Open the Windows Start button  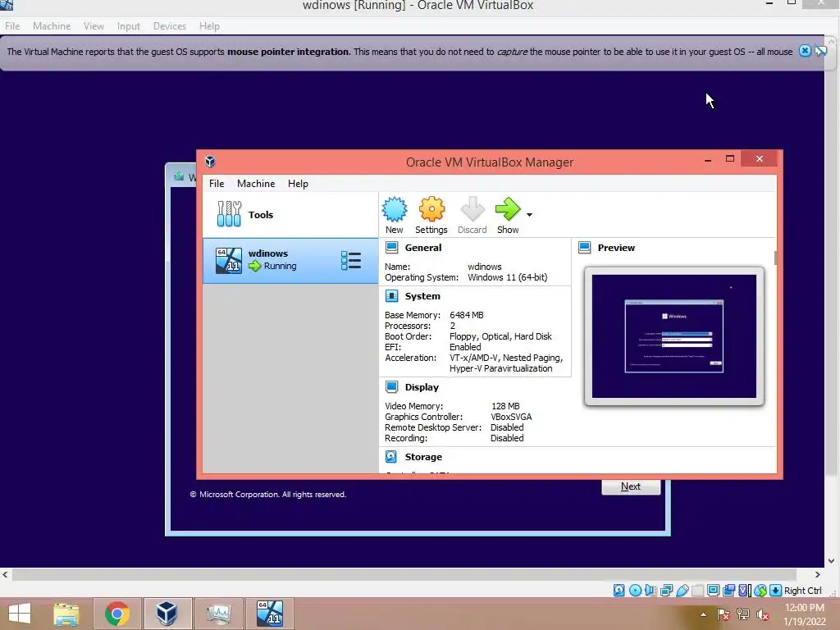click(20, 614)
